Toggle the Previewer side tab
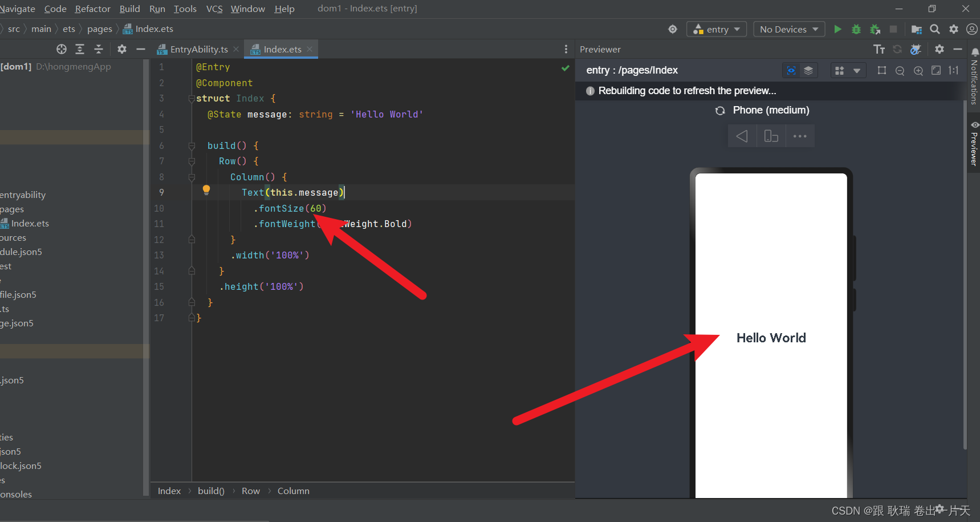 974,143
